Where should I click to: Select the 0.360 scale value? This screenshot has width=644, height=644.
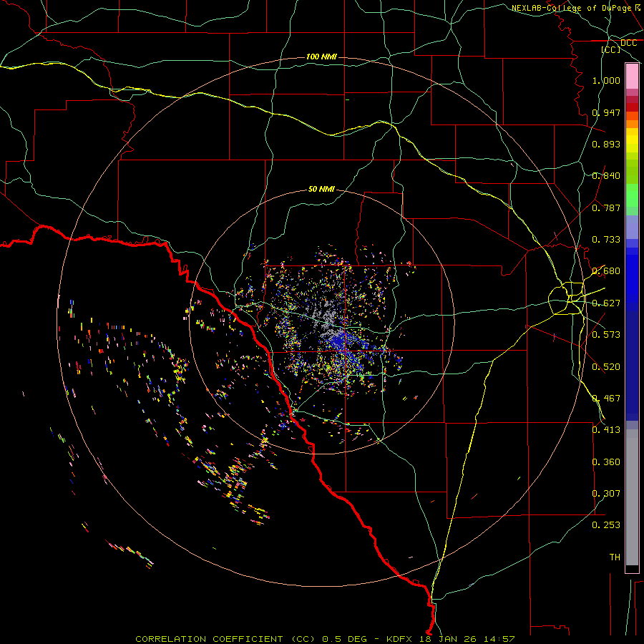(606, 462)
